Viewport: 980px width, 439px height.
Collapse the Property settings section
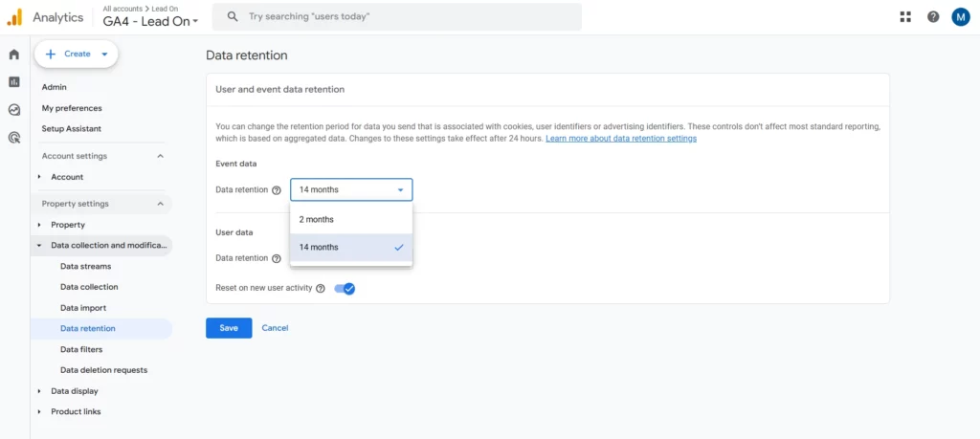pos(160,204)
